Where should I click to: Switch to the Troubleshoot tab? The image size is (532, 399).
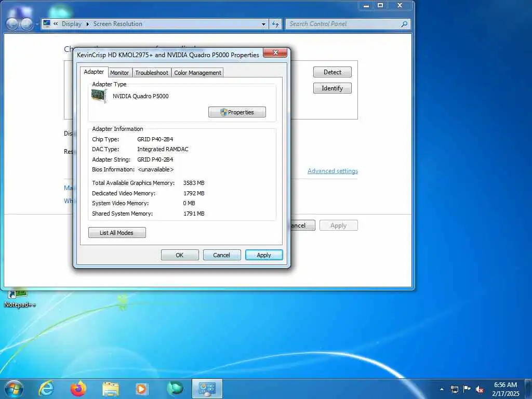click(x=152, y=73)
